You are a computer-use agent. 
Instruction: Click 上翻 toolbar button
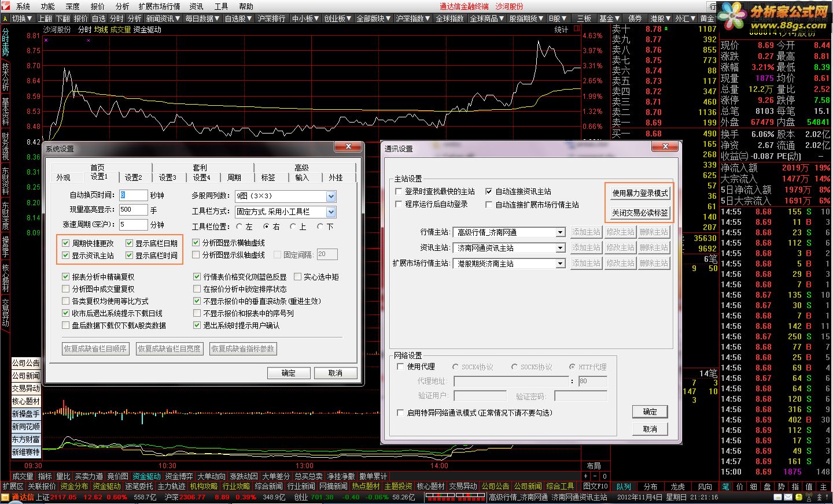45,18
